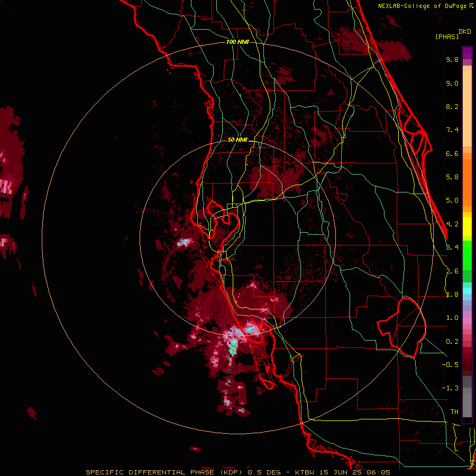Click the DKD label above the color bar
This screenshot has width=476, height=476.
[x=465, y=32]
